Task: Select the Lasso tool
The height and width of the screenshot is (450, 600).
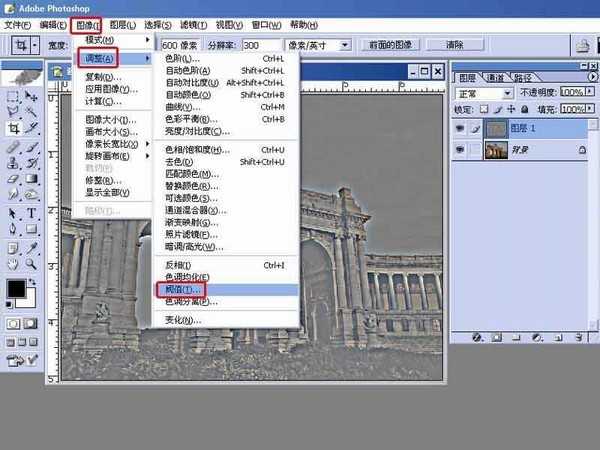Action: click(13, 111)
